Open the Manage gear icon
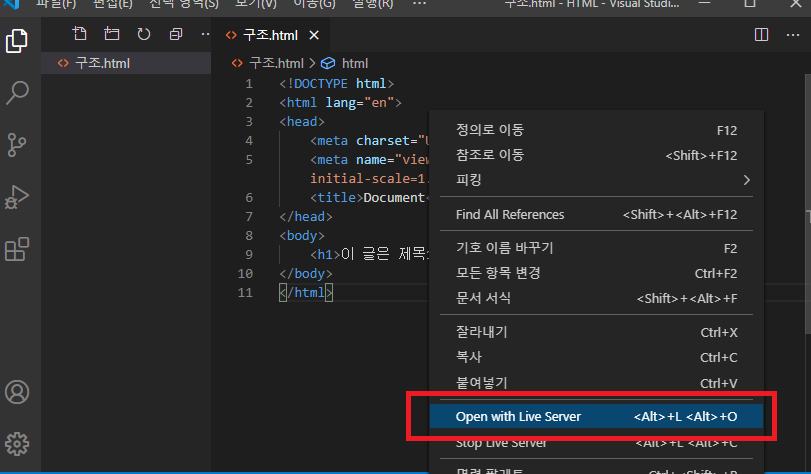The image size is (811, 474). click(17, 444)
